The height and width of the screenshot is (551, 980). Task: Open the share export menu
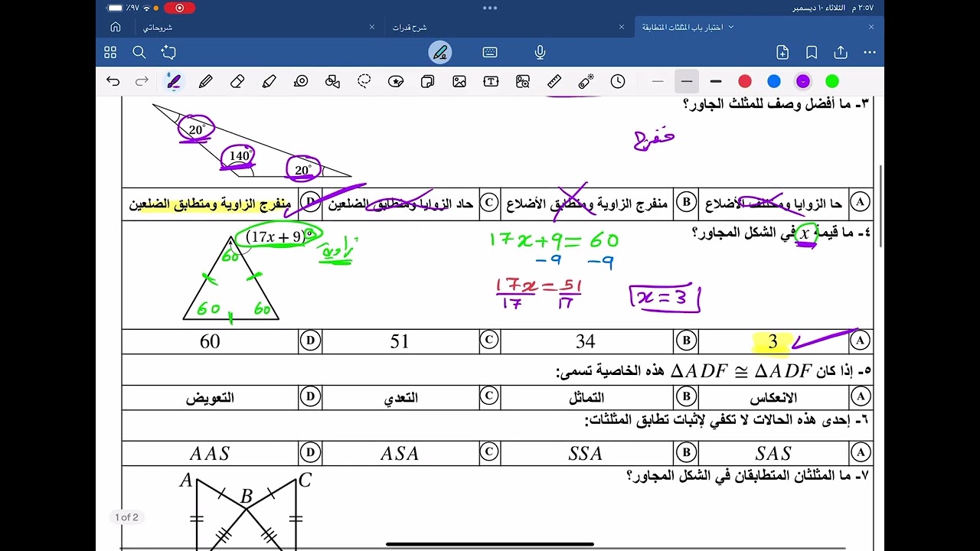pos(841,52)
